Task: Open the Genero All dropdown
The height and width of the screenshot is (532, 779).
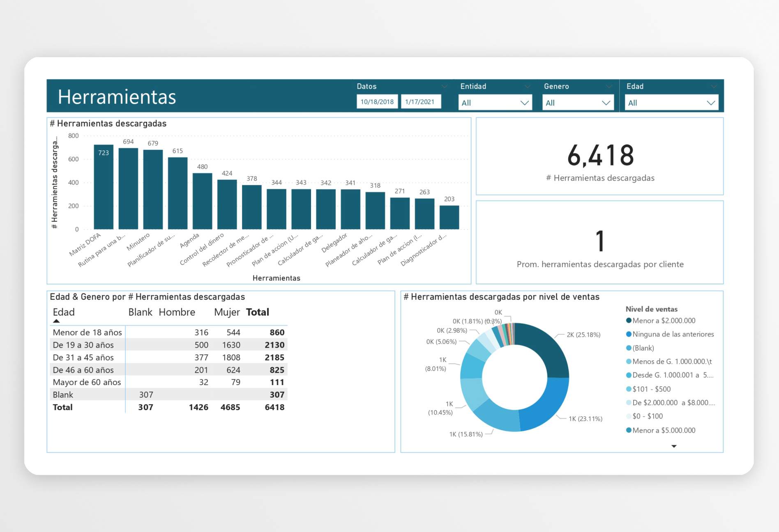Action: [x=578, y=103]
